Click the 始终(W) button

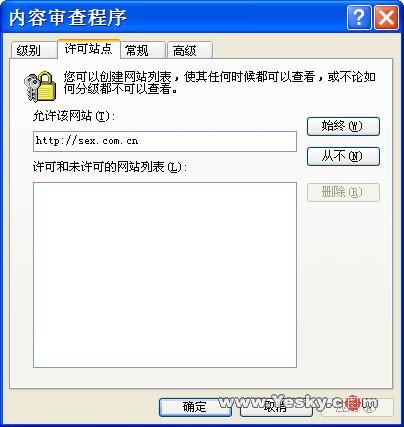343,126
